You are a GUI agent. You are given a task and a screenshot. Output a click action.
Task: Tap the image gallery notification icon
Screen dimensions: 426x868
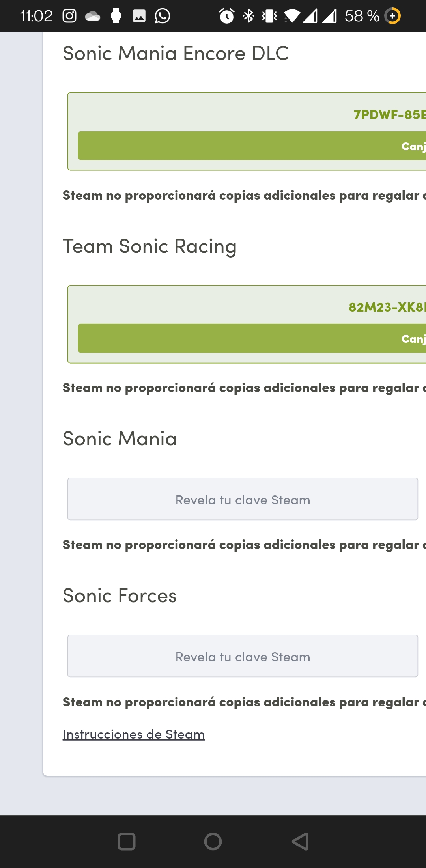(x=139, y=16)
